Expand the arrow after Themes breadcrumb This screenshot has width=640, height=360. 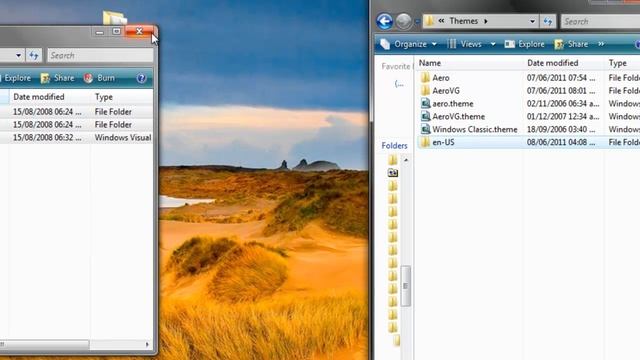point(486,21)
